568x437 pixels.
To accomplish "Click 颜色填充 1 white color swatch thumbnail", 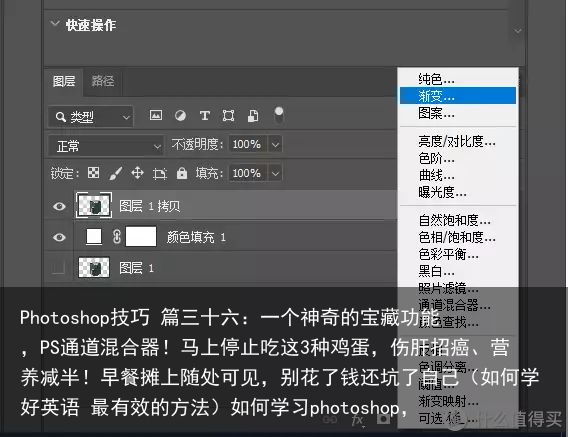I will [x=94, y=237].
